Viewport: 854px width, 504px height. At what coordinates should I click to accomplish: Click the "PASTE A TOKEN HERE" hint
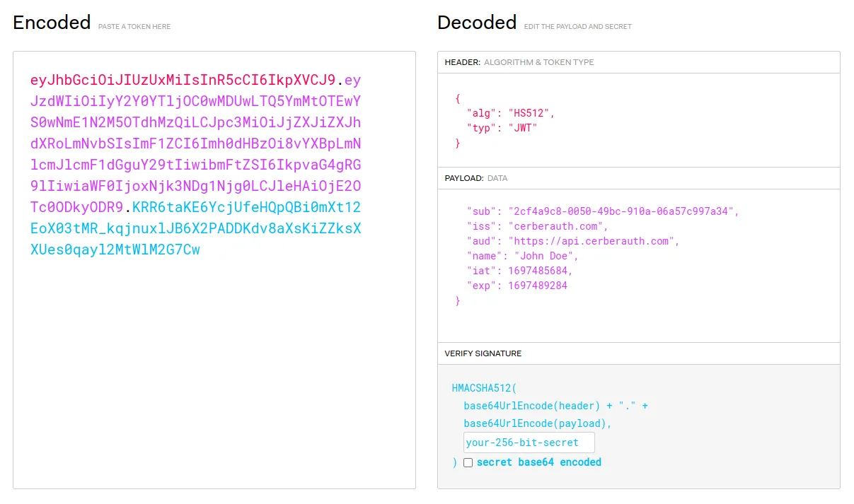point(134,27)
